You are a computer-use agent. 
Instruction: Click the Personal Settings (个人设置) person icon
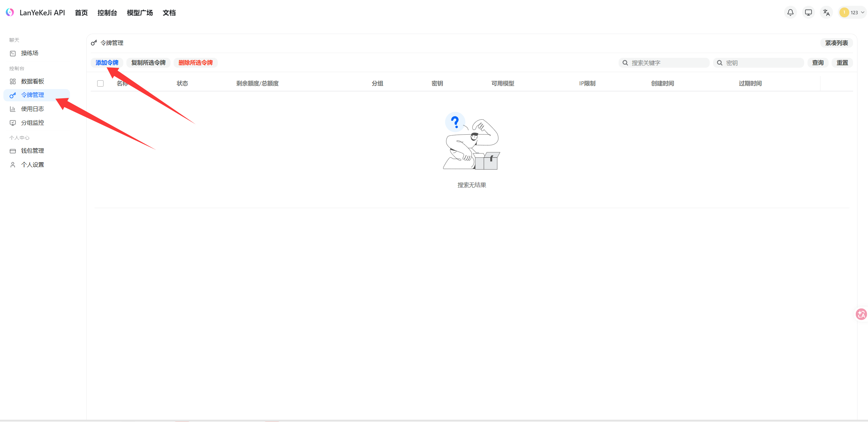click(13, 165)
